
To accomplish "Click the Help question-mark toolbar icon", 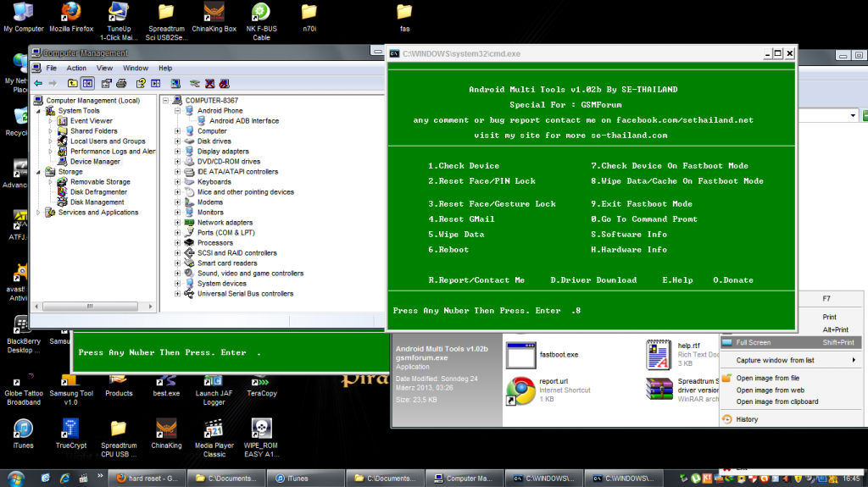I will pyautogui.click(x=141, y=84).
